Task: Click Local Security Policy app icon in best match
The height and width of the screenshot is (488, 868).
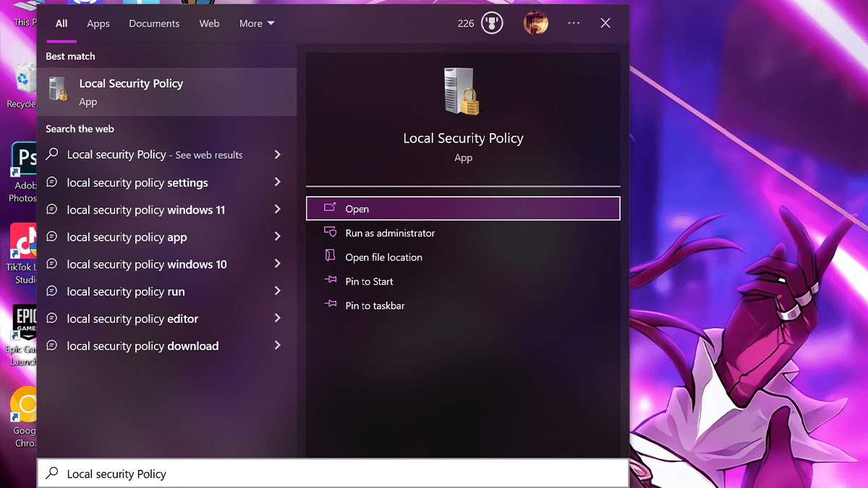Action: [x=57, y=90]
